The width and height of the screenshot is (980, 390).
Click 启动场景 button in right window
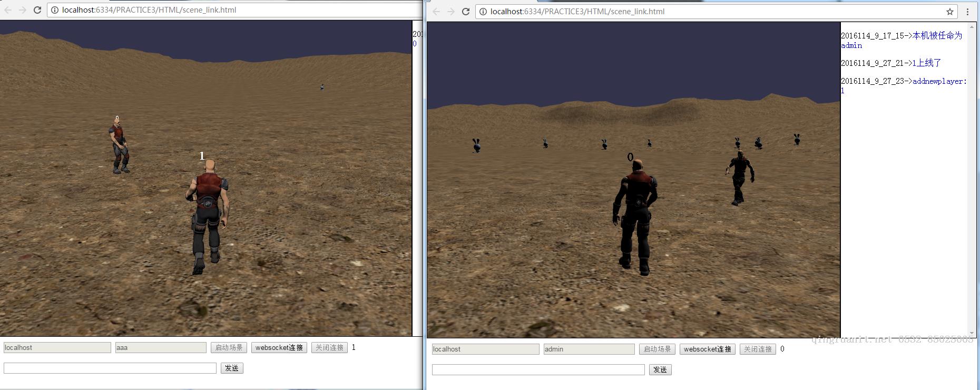pos(658,349)
